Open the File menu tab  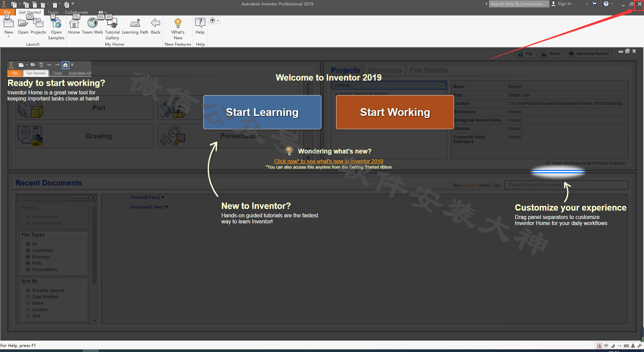(7, 12)
